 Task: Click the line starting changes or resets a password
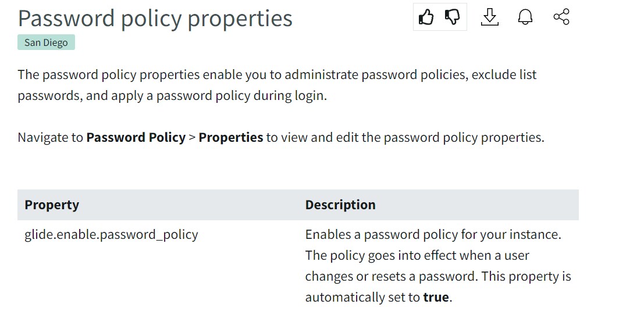point(438,277)
